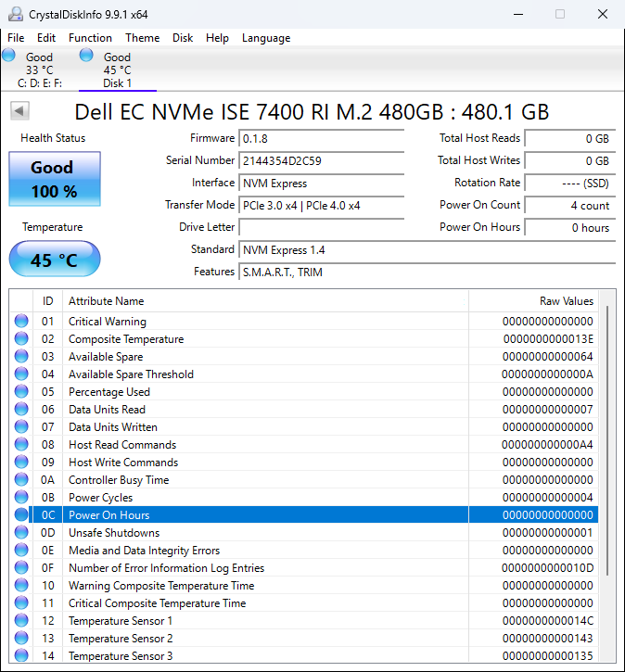Close the CrystalDiskInfo window
The width and height of the screenshot is (625, 672).
[x=602, y=14]
